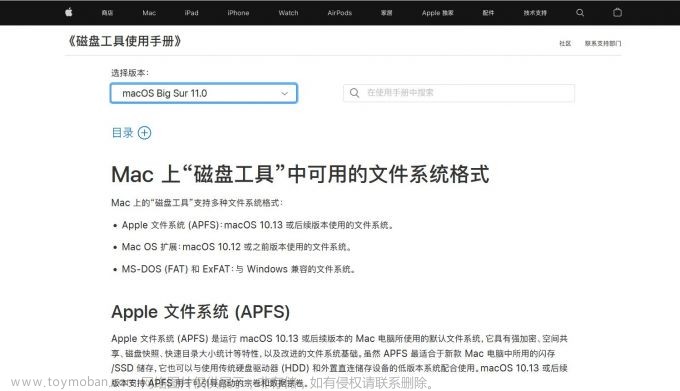Click the 《磁盘工具使用手册》 manual title link

(124, 41)
